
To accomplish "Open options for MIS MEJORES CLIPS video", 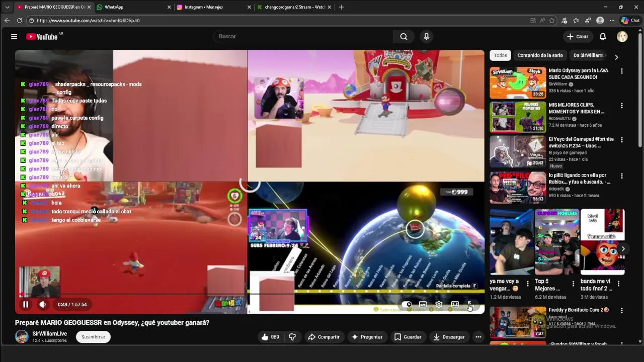I will pos(622,106).
